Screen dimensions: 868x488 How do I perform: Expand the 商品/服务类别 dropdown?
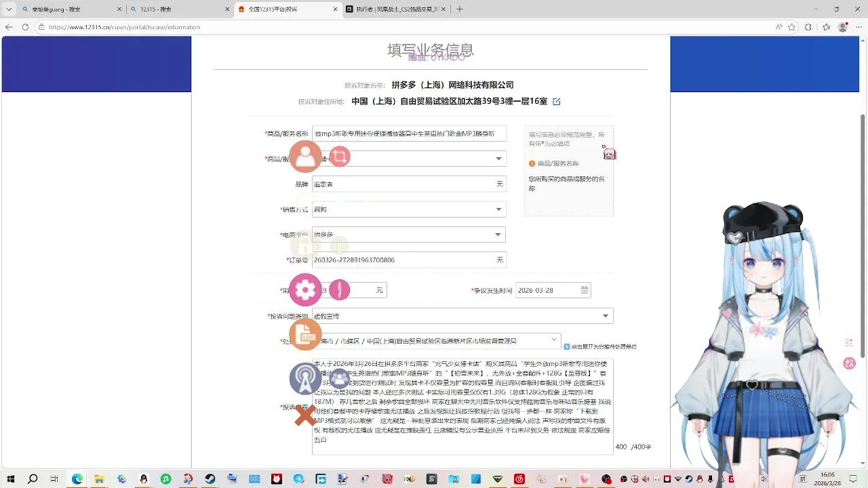pyautogui.click(x=499, y=159)
